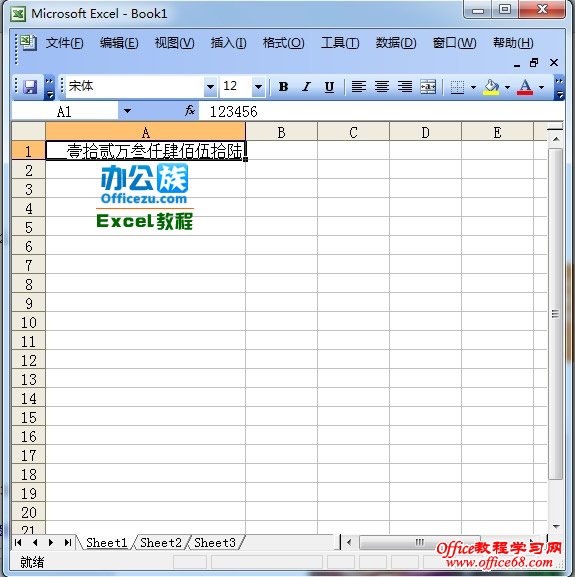Toggle Bold formatting

[x=283, y=87]
